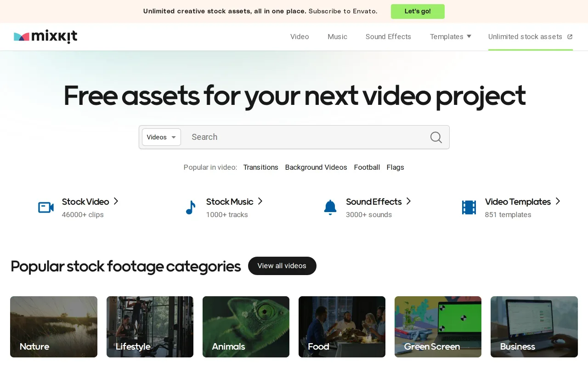The image size is (588, 368).
Task: Click the Sound Effects bell icon
Action: 330,207
